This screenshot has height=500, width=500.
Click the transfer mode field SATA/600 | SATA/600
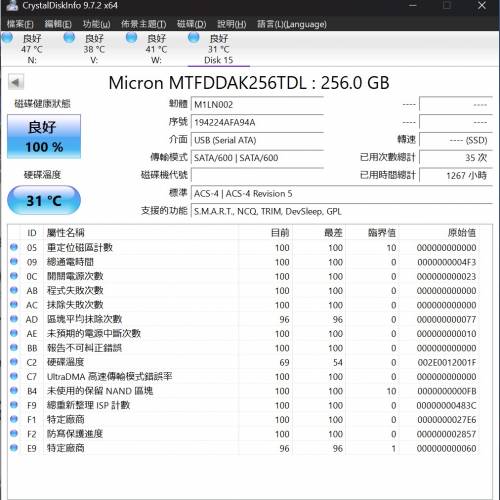[257, 157]
